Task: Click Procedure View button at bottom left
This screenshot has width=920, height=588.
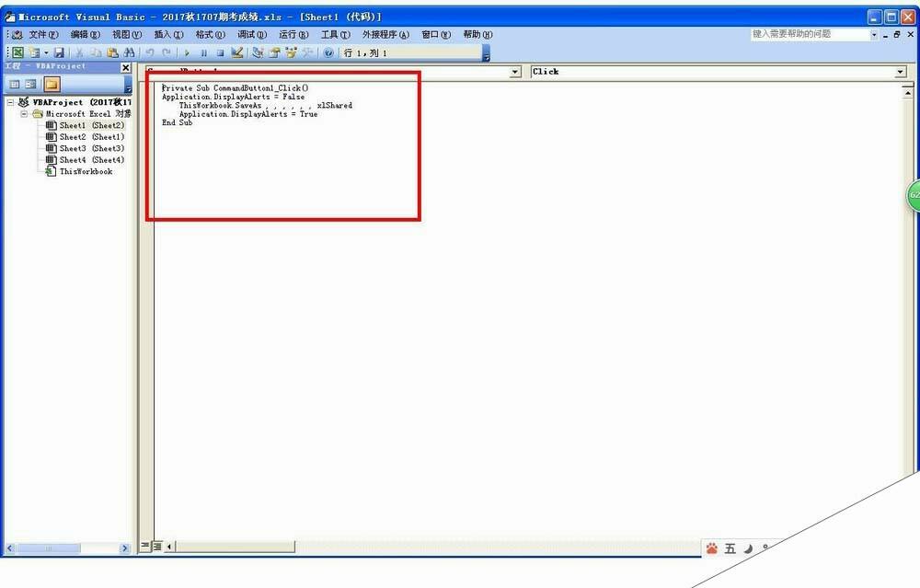Action: point(145,547)
